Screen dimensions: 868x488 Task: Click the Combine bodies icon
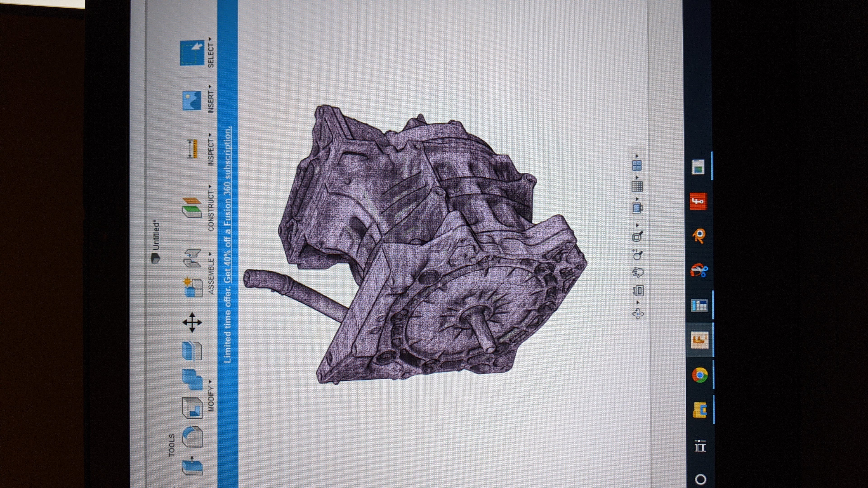pyautogui.click(x=192, y=379)
